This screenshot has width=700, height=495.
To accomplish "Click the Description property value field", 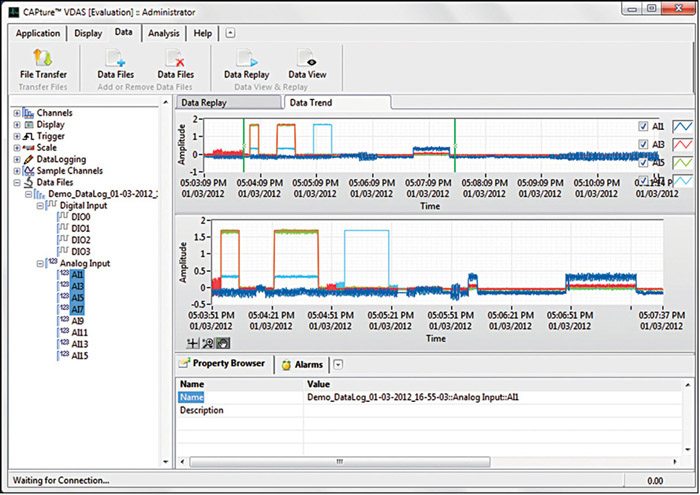I will point(480,410).
